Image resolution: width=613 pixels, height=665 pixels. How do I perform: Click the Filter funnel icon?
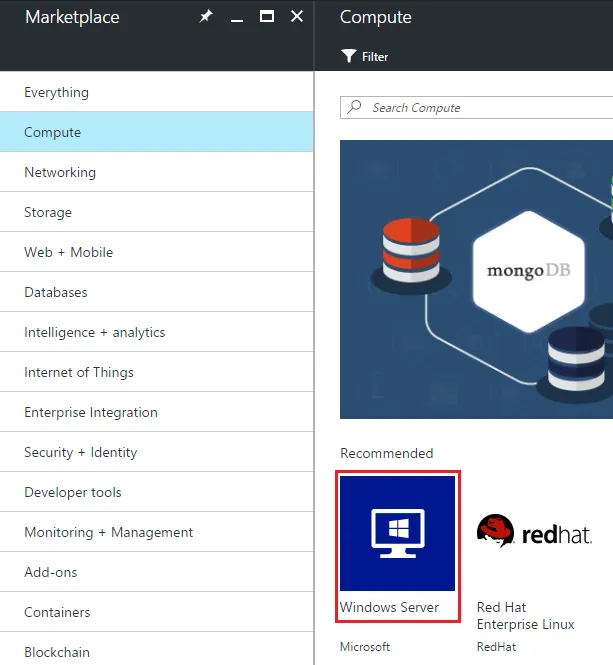coord(349,56)
